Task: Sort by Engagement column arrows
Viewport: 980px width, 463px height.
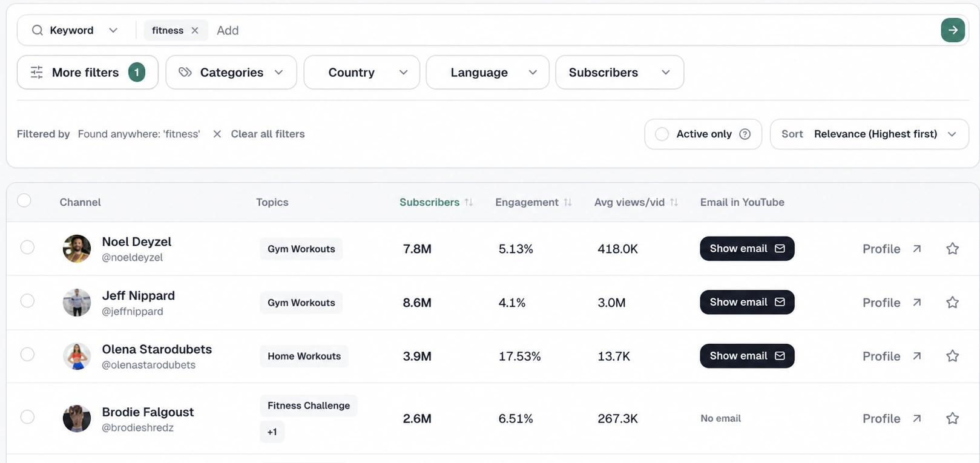Action: [x=568, y=202]
